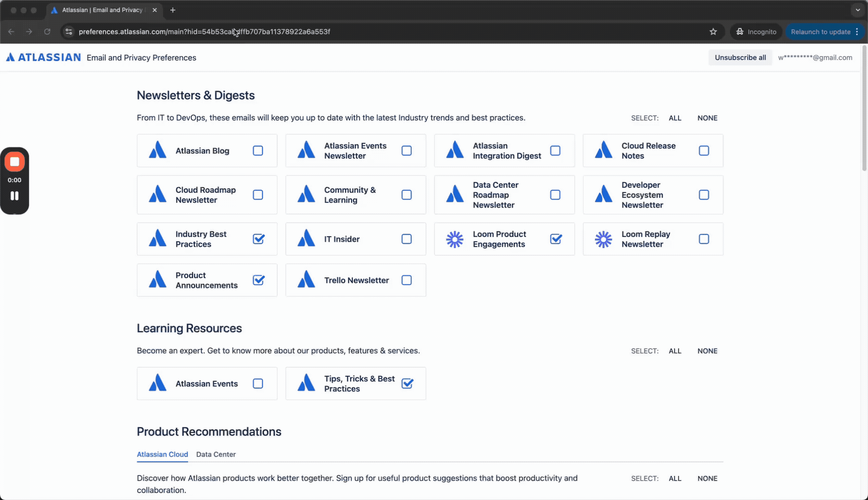Click the Atlassian Integration Digest icon
The image size is (868, 500).
click(x=455, y=150)
